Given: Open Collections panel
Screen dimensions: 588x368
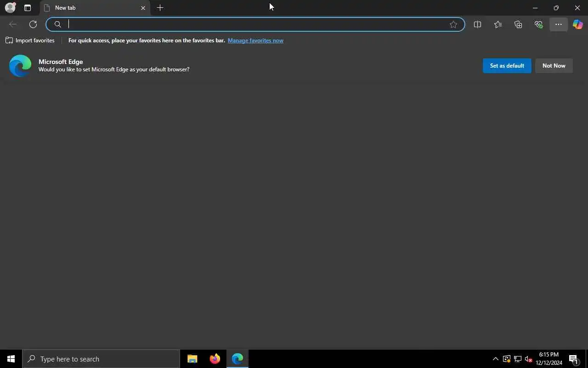Looking at the screenshot, I should pyautogui.click(x=518, y=24).
